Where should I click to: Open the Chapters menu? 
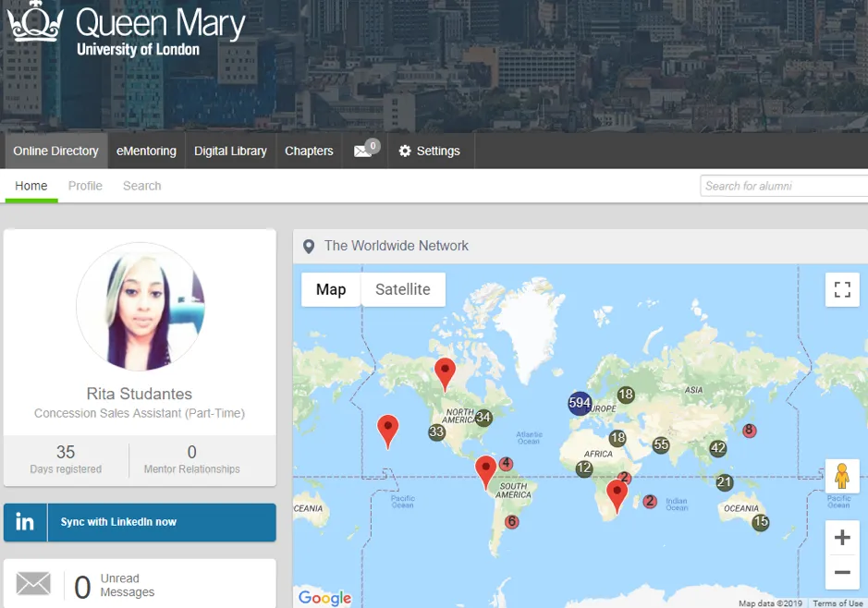309,151
